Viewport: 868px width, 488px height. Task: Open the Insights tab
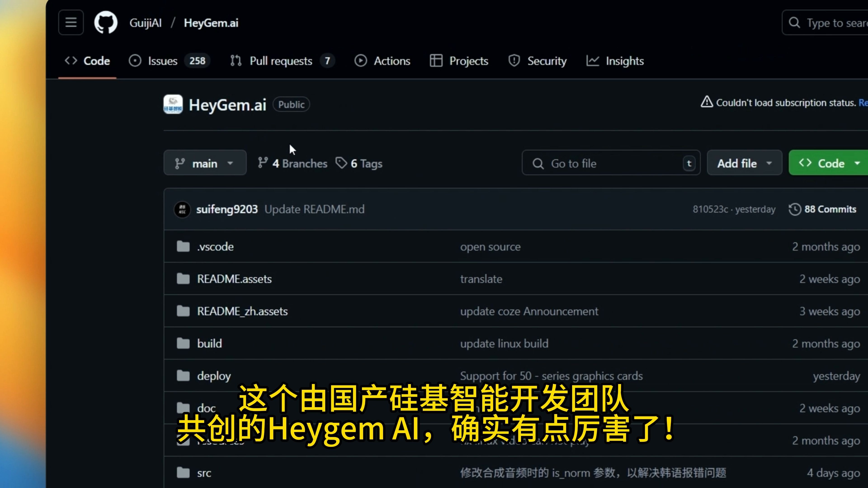pyautogui.click(x=615, y=61)
